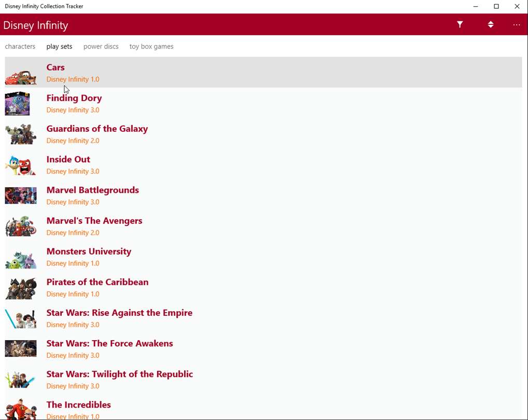The image size is (528, 420).
Task: Select Star Wars: Rise Against the Empire
Action: point(119,313)
